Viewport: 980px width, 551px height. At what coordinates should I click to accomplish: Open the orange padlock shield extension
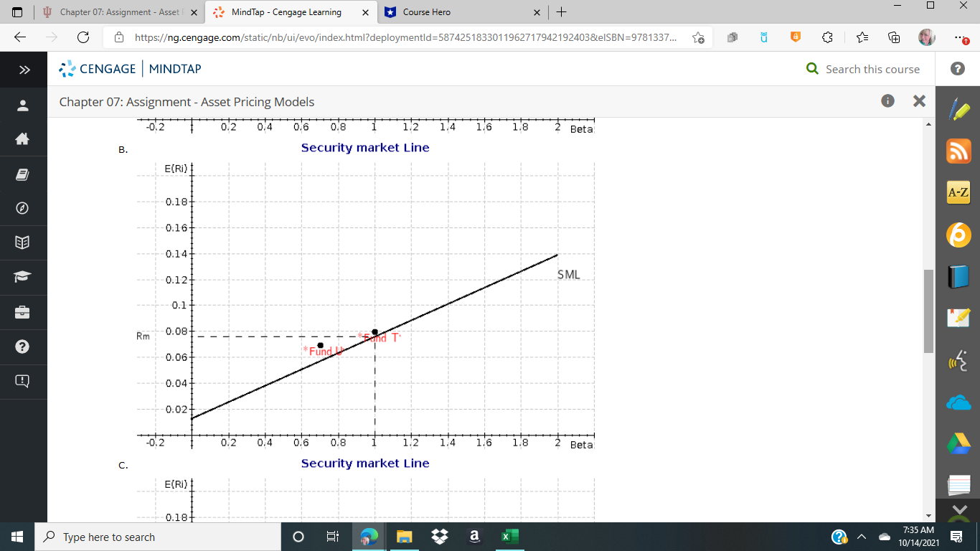pos(795,37)
